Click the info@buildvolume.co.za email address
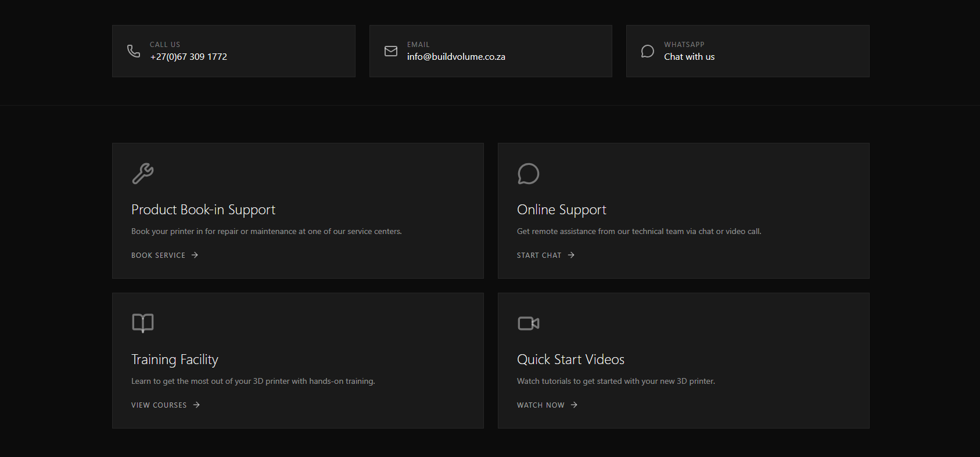 tap(456, 57)
